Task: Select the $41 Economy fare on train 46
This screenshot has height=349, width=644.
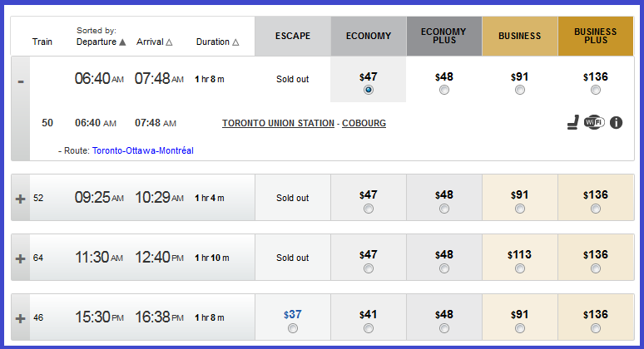Action: [369, 328]
